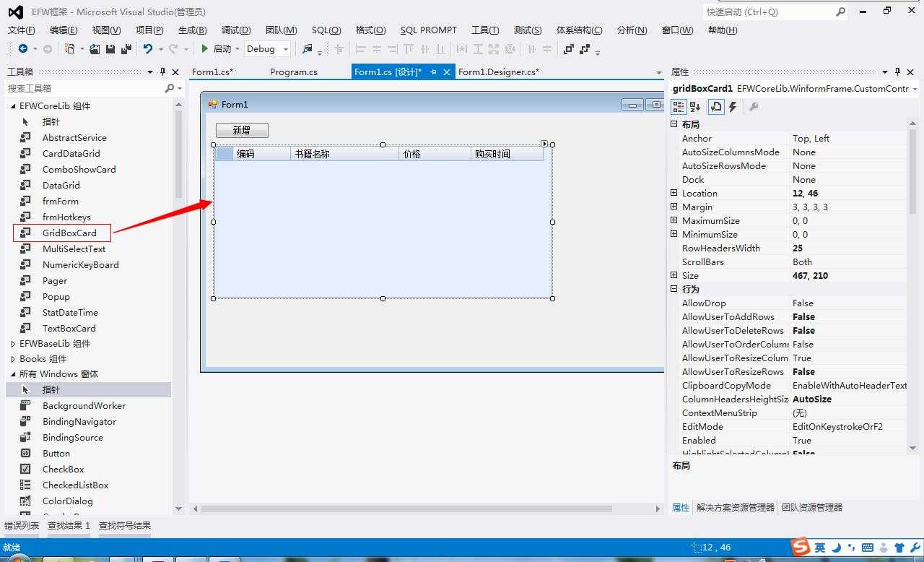Click the green Start debugging arrow
Screen dimensions: 924x562
coord(205,49)
